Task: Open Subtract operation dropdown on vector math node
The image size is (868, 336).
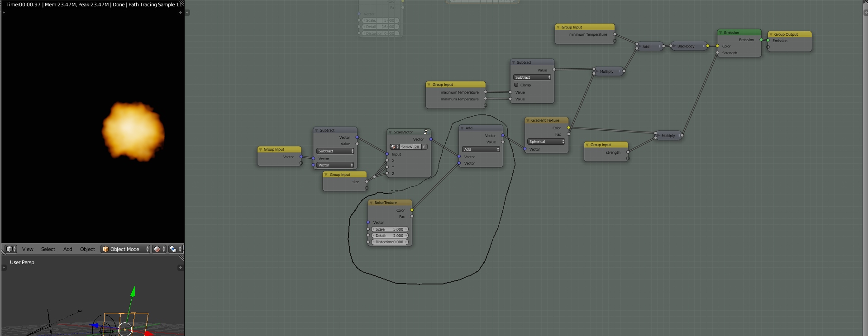Action: (335, 151)
